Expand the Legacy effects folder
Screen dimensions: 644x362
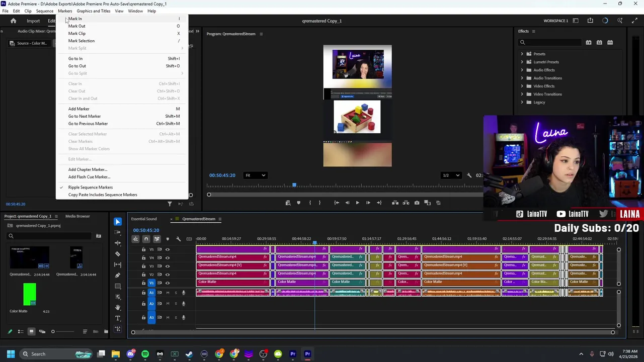pyautogui.click(x=522, y=102)
